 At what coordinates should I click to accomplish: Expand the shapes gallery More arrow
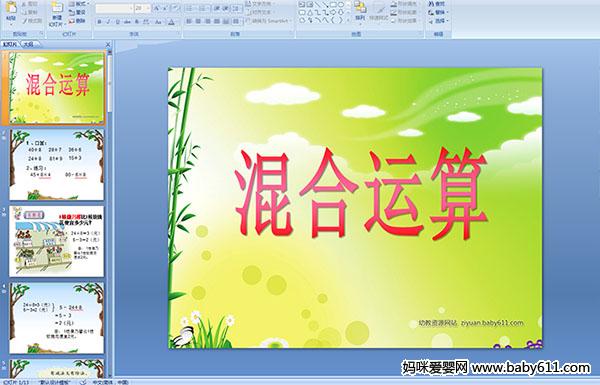349,20
